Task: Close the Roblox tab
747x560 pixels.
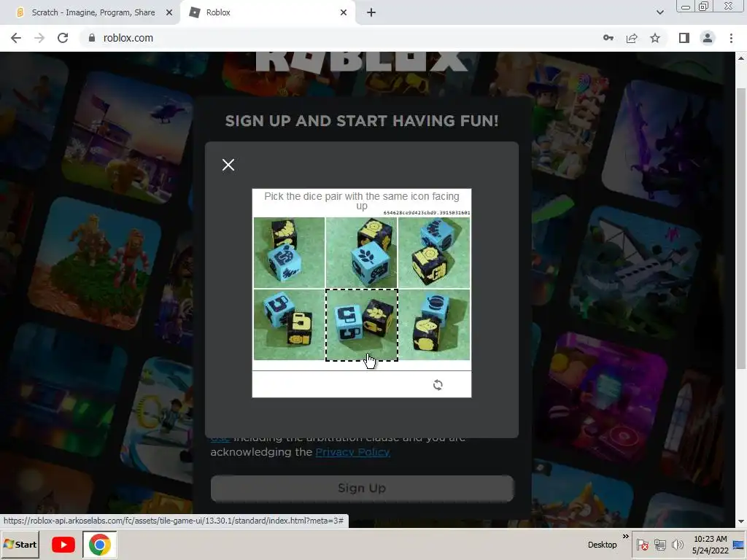Action: pos(344,12)
